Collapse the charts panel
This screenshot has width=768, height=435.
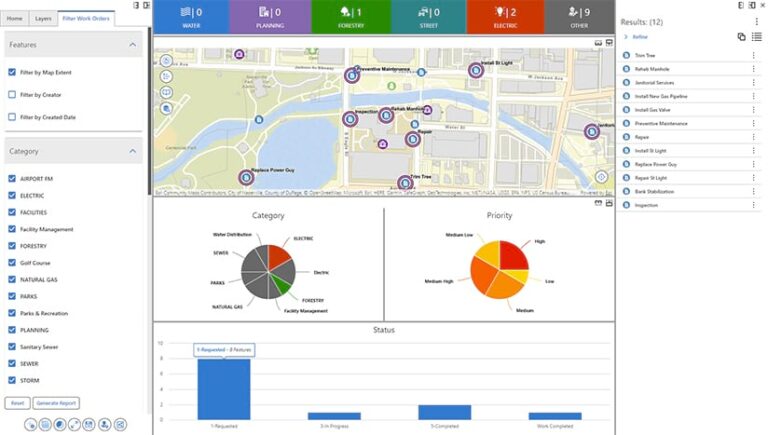pyautogui.click(x=598, y=203)
